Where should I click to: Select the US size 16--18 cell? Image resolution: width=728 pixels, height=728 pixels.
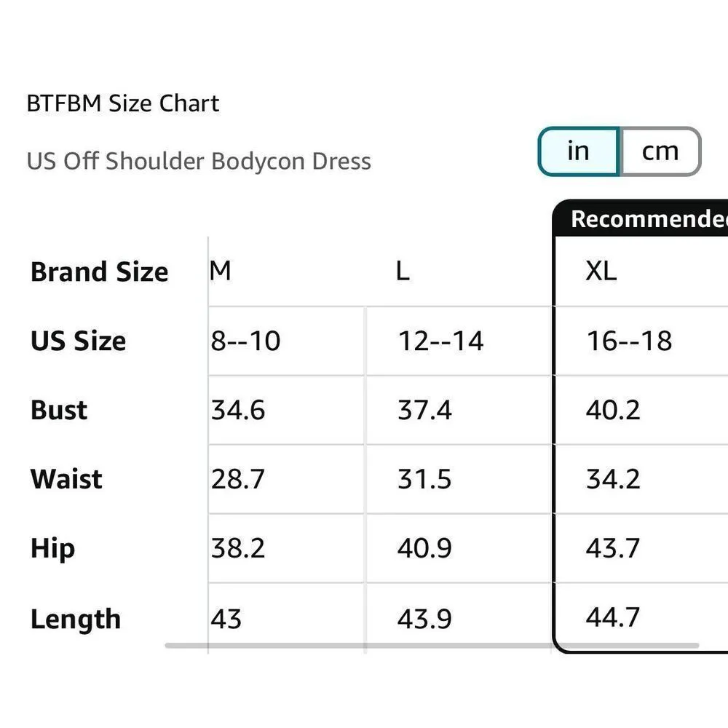[629, 341]
